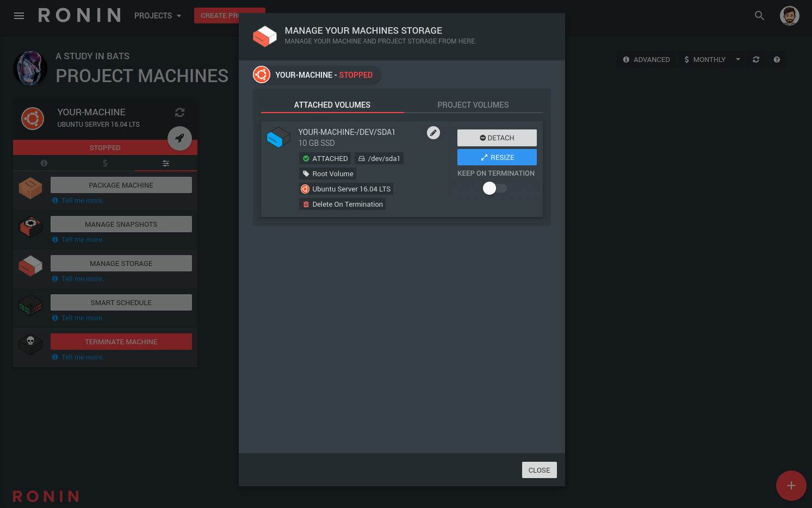Open the machine cost dollar tab
The height and width of the screenshot is (508, 812).
click(105, 163)
